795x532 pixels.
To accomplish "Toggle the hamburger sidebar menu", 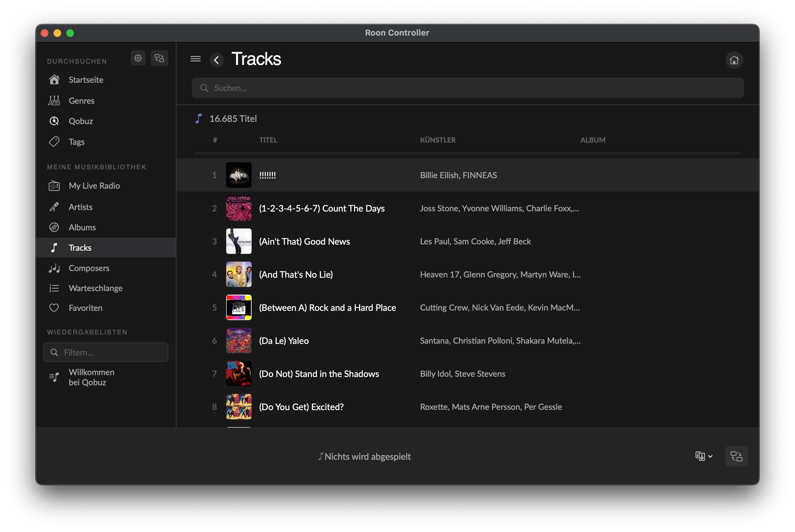I will point(195,59).
